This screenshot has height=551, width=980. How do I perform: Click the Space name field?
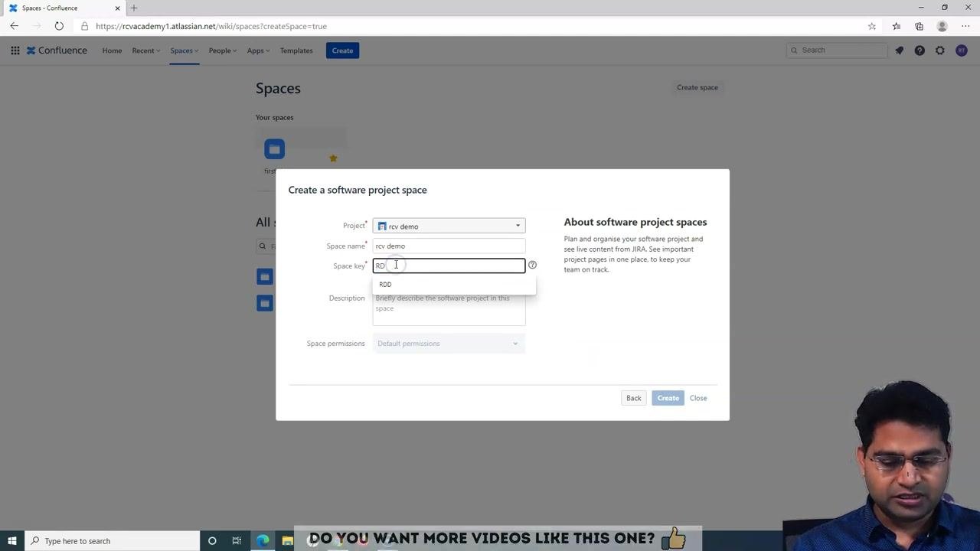(449, 246)
